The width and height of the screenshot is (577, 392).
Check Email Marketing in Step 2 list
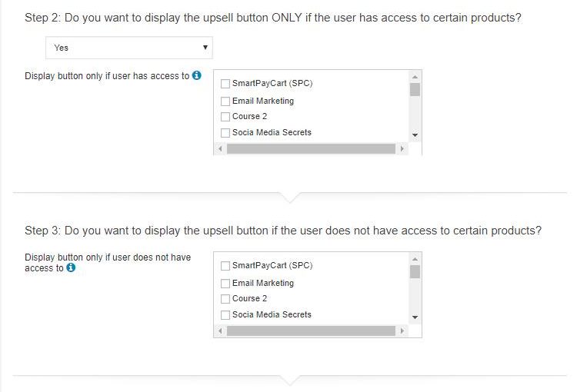pos(225,101)
